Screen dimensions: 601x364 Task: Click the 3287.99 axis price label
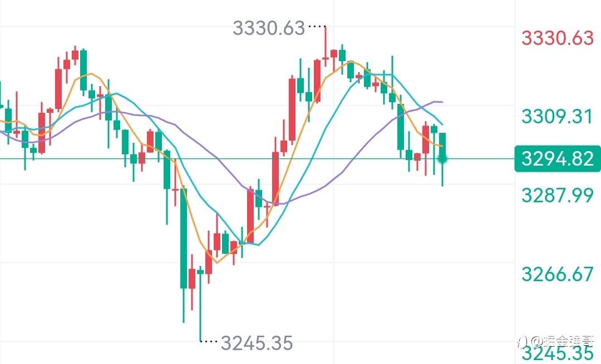click(x=558, y=195)
